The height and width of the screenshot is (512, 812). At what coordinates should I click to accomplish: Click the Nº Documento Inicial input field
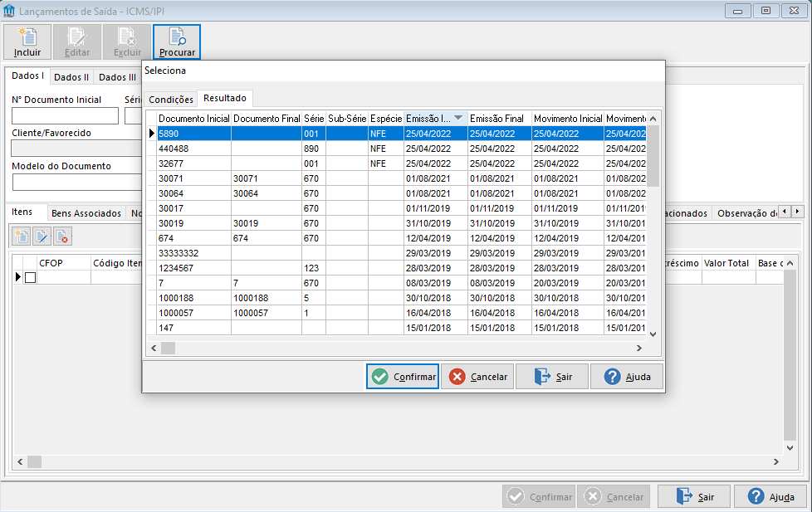(x=66, y=115)
